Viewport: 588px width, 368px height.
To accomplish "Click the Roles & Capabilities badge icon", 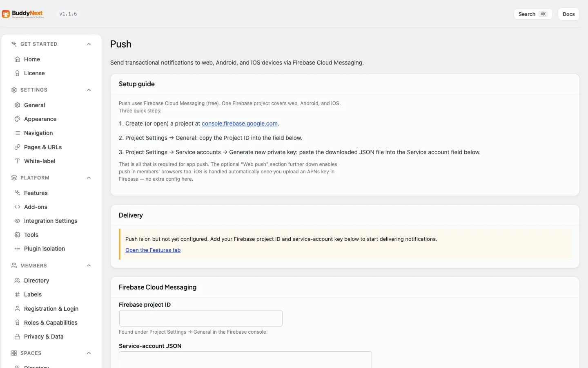I will pos(17,323).
